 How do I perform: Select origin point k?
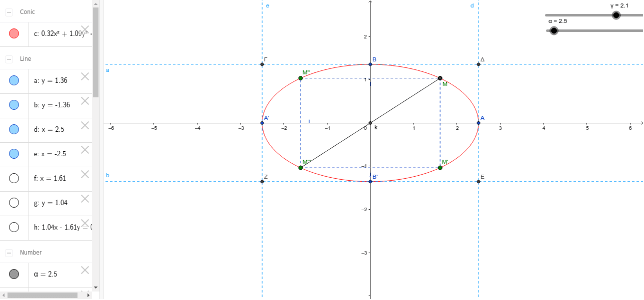[x=370, y=123]
